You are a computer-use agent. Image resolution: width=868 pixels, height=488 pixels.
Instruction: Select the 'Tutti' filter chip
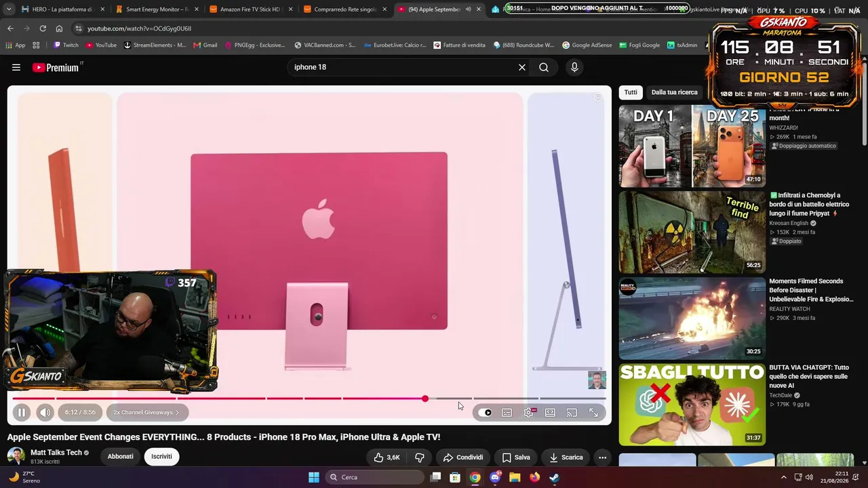click(x=631, y=92)
